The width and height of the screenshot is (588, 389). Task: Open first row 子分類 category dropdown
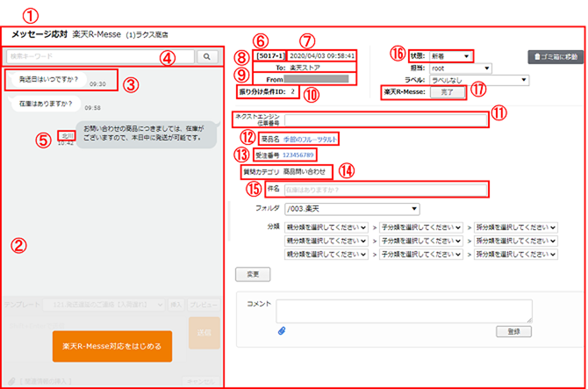coord(420,227)
